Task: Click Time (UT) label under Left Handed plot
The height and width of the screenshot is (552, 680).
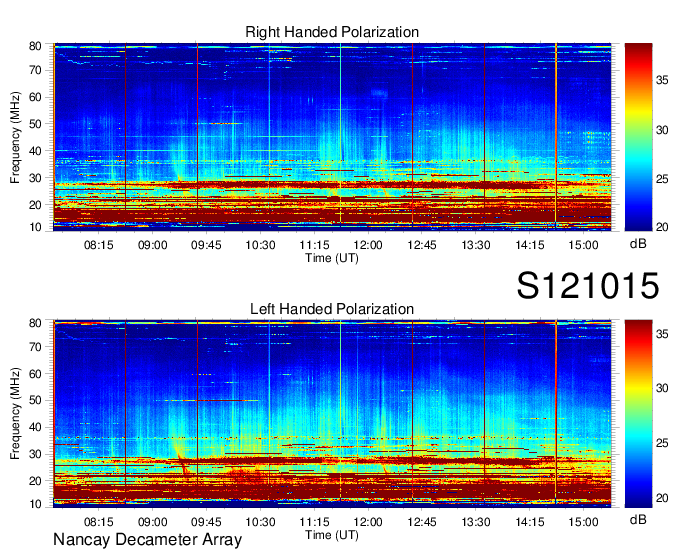Action: 332,535
